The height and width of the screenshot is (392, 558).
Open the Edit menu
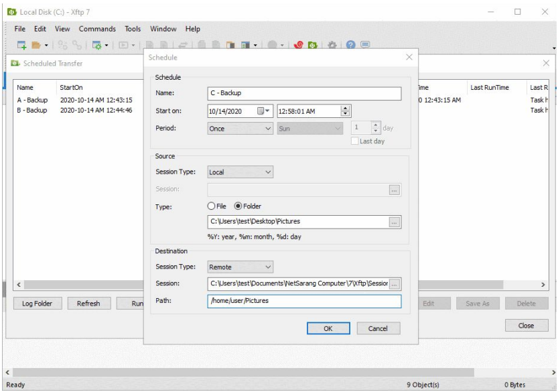point(40,29)
